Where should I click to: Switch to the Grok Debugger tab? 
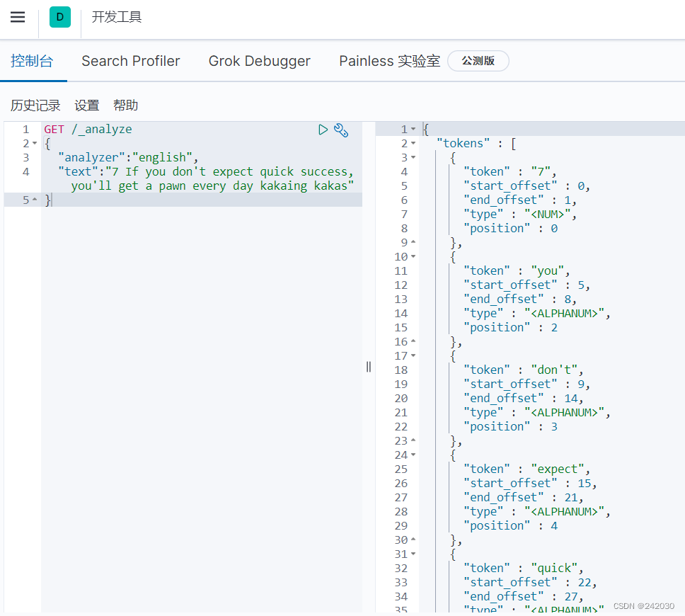260,61
